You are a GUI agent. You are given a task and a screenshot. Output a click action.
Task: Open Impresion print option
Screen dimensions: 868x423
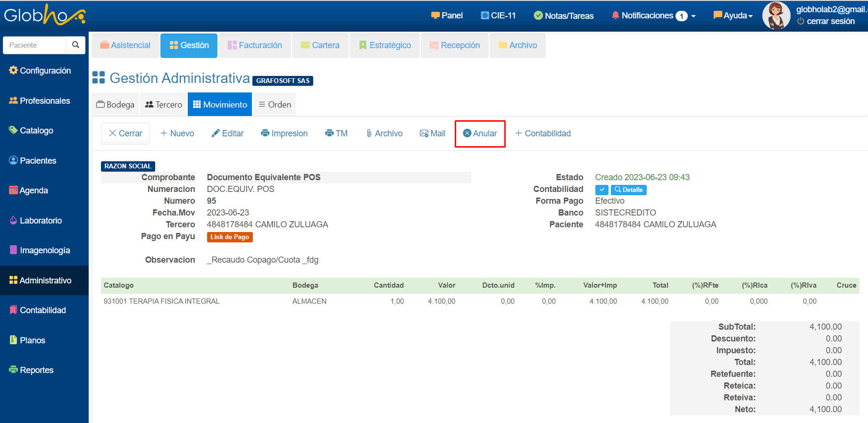click(x=284, y=133)
